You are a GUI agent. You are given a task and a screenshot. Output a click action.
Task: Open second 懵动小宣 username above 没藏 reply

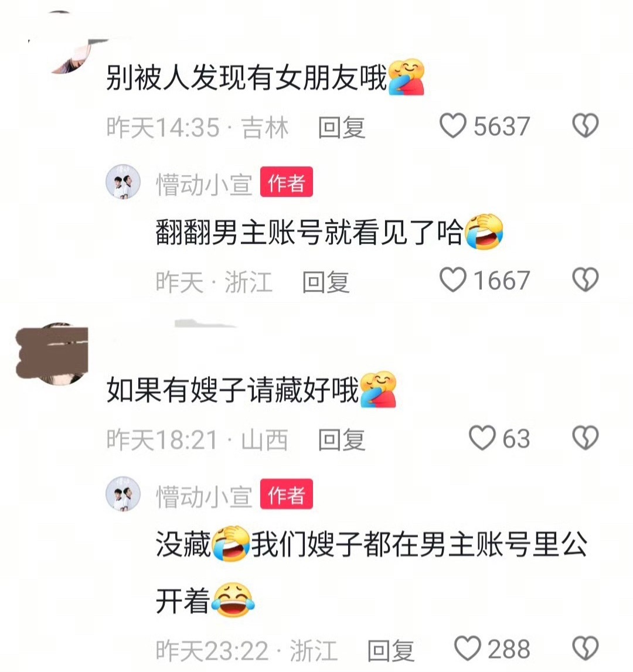click(x=204, y=496)
